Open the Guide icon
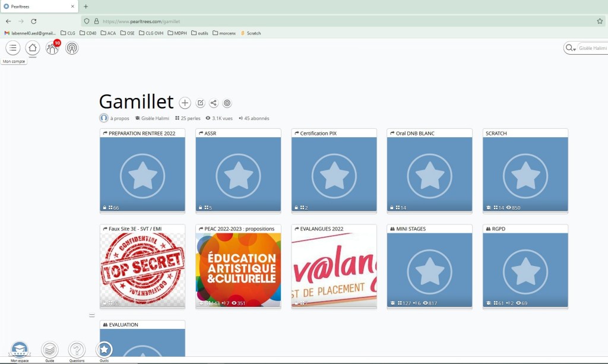 pos(50,351)
